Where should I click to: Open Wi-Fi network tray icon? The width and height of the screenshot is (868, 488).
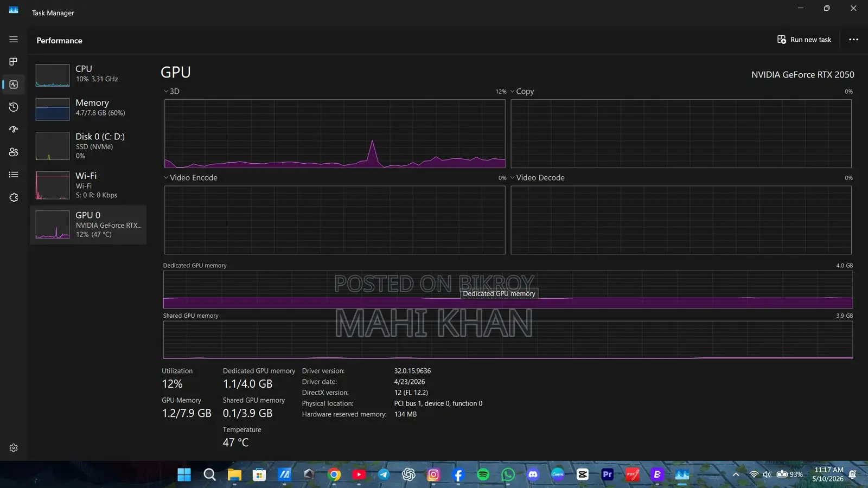pos(754,474)
